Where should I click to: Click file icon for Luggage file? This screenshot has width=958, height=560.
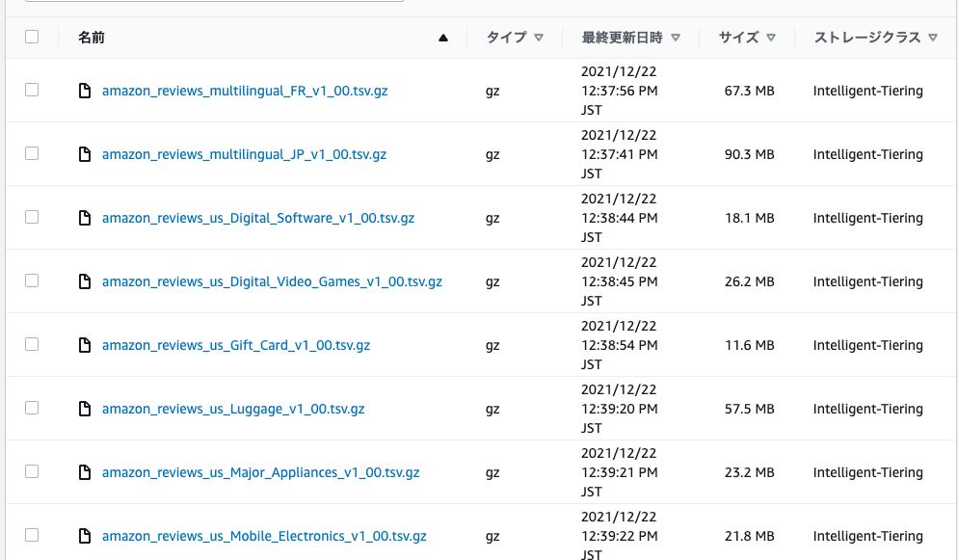[85, 409]
